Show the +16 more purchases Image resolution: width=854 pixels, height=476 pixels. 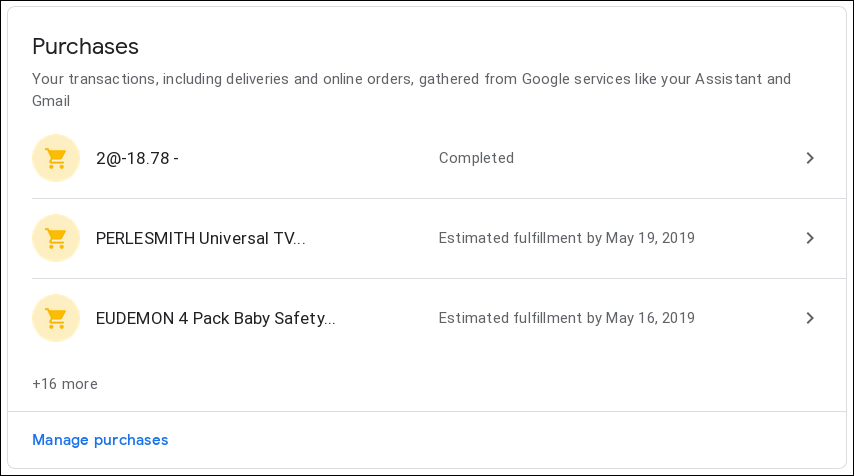(65, 384)
